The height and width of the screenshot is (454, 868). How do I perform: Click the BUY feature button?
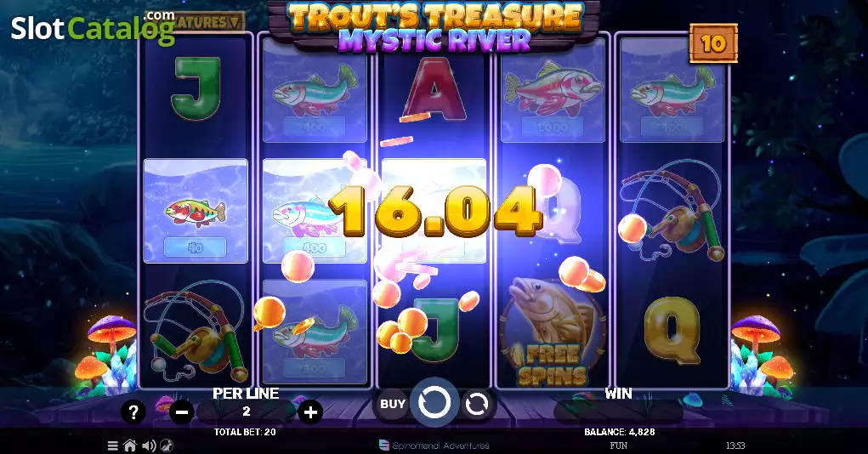point(393,404)
